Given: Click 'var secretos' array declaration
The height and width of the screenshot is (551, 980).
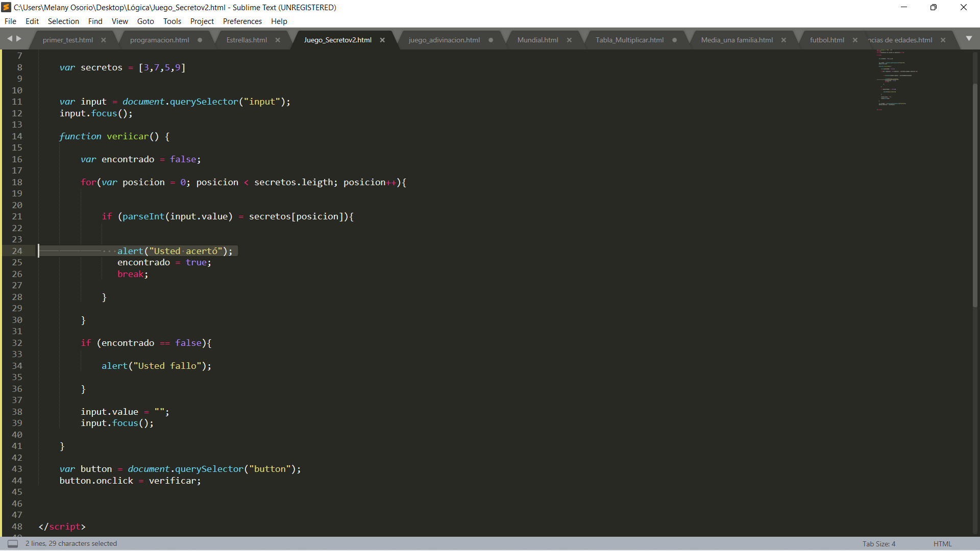Looking at the screenshot, I should (122, 67).
